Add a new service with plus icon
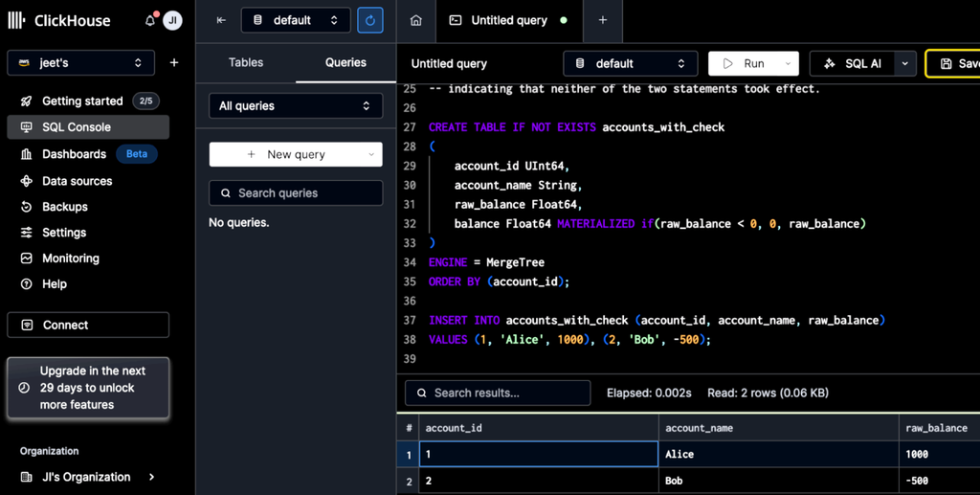Image resolution: width=980 pixels, height=495 pixels. click(x=174, y=62)
